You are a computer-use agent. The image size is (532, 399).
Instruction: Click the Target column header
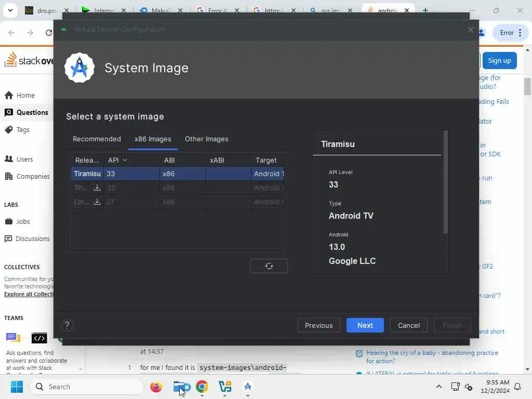coord(267,160)
